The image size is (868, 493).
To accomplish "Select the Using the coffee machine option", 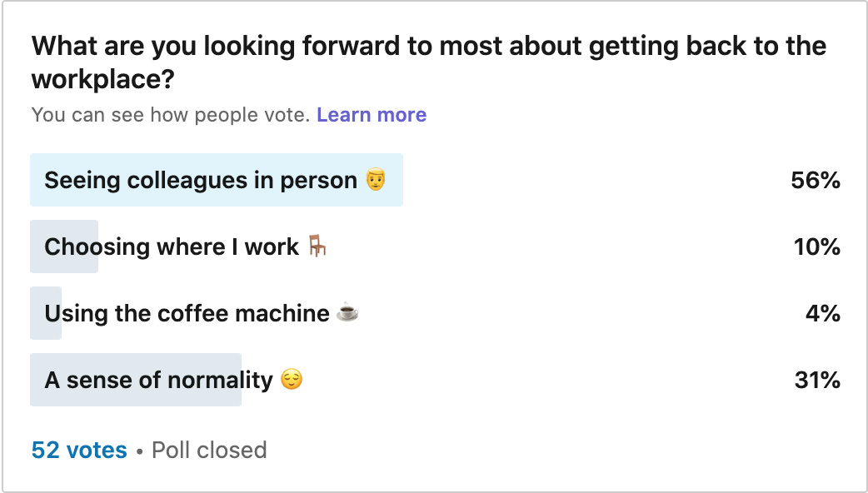I will tap(435, 313).
